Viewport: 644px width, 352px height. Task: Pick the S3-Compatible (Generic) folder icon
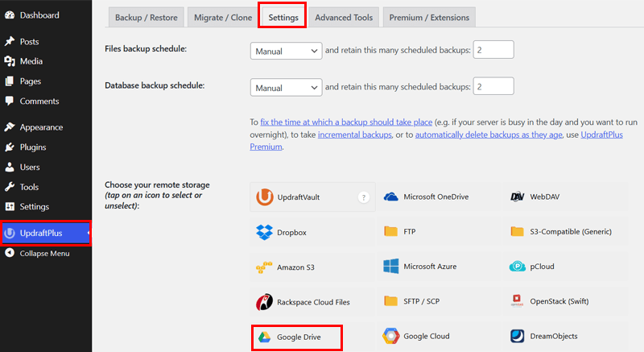[517, 232]
